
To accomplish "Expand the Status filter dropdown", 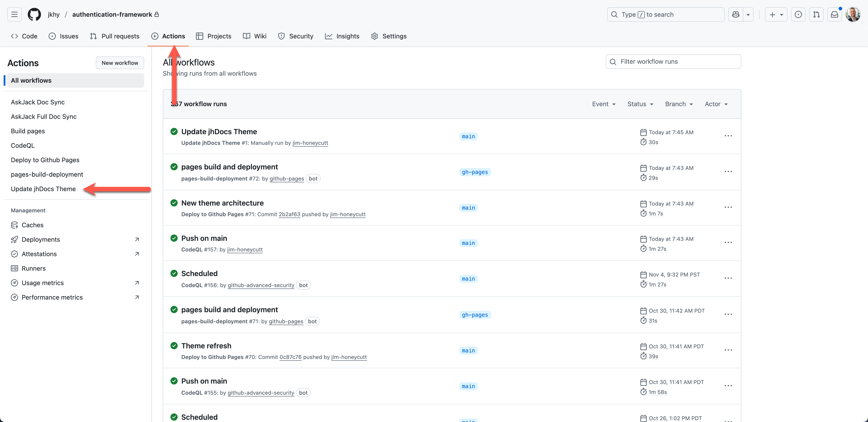I will click(x=640, y=104).
